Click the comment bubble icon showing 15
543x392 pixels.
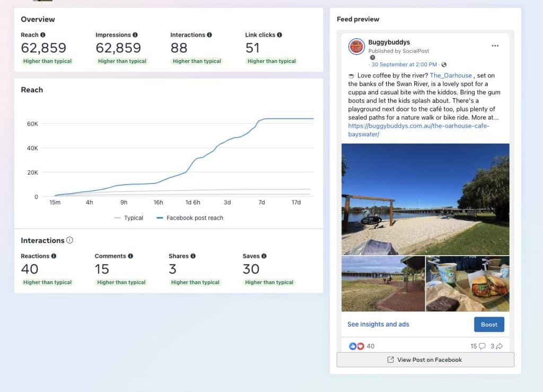pyautogui.click(x=481, y=346)
